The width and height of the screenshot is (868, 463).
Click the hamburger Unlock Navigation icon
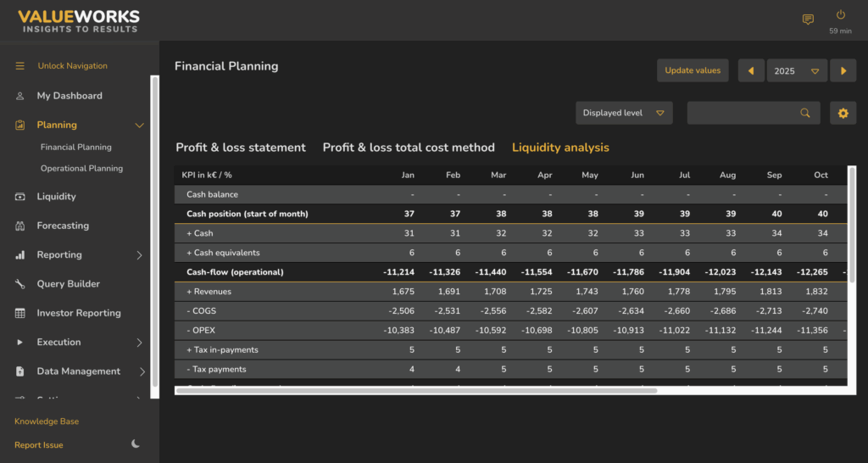point(20,66)
